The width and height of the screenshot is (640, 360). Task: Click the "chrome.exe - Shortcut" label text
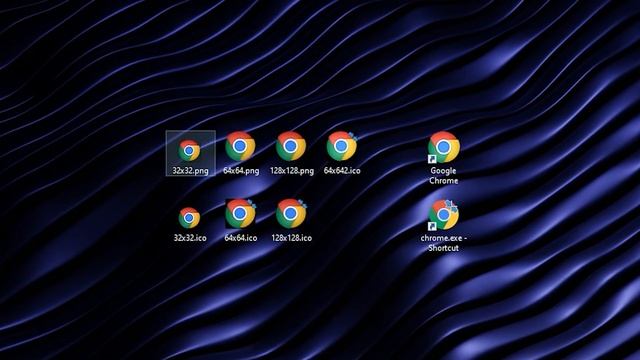[444, 243]
